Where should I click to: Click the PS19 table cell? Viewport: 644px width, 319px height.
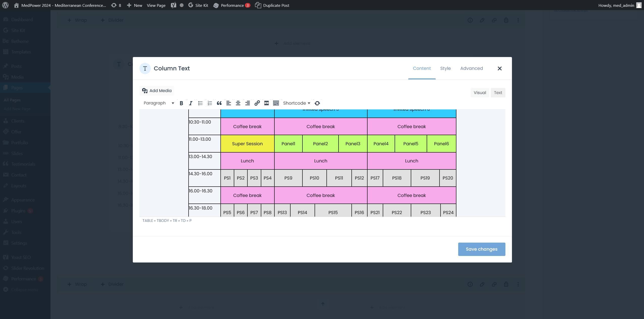pos(425,178)
